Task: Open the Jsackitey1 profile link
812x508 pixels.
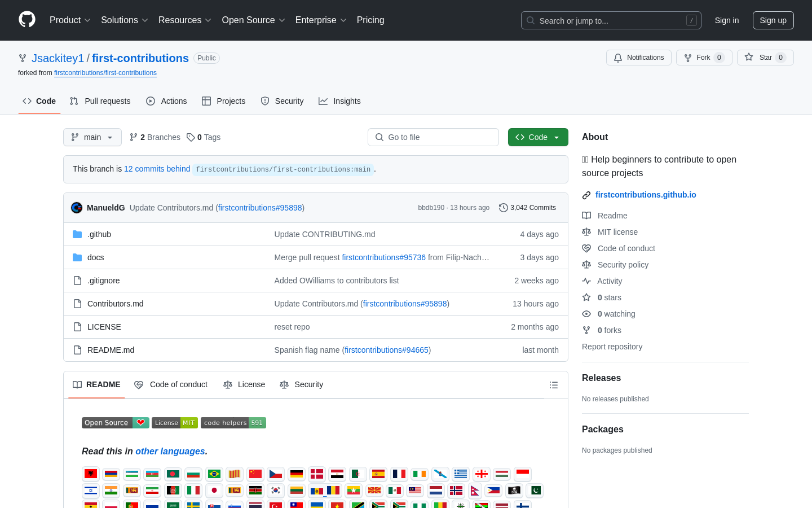Action: pyautogui.click(x=58, y=58)
